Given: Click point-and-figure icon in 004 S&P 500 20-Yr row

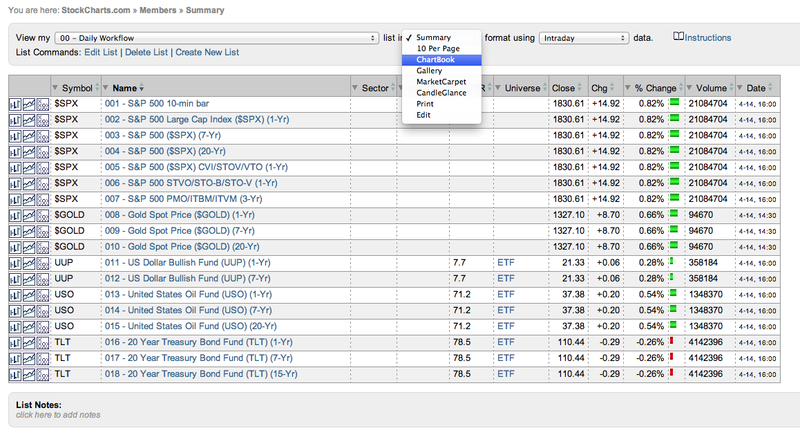Looking at the screenshot, I should [x=42, y=152].
